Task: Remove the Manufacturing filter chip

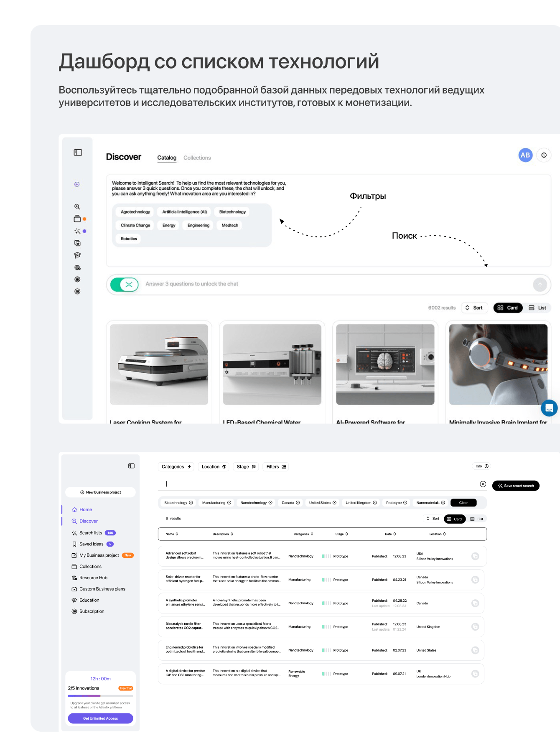Action: (x=229, y=503)
